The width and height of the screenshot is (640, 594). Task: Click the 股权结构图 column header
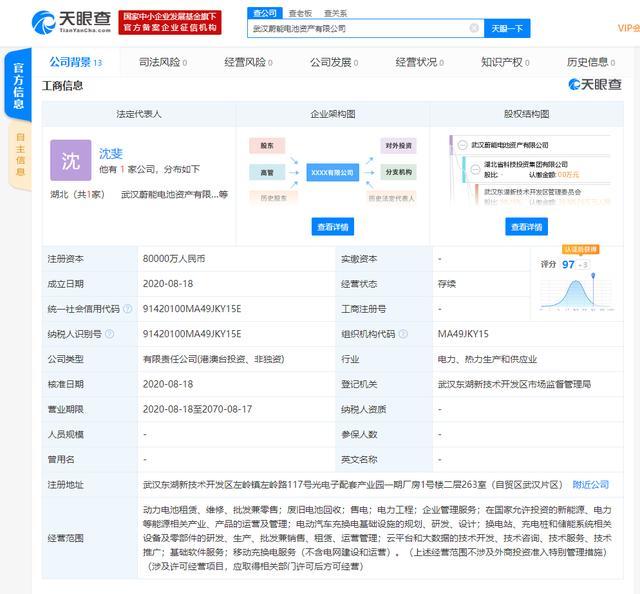(x=527, y=114)
